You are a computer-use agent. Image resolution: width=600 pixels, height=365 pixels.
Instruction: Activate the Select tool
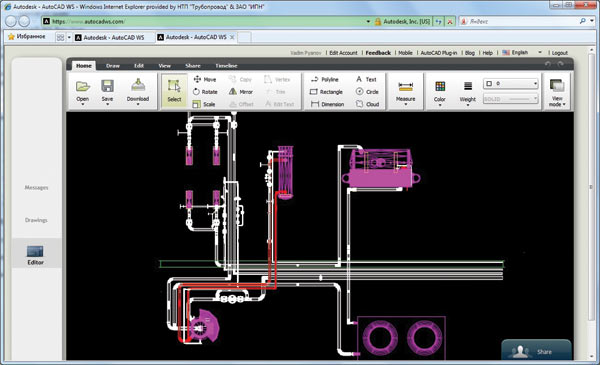174,91
